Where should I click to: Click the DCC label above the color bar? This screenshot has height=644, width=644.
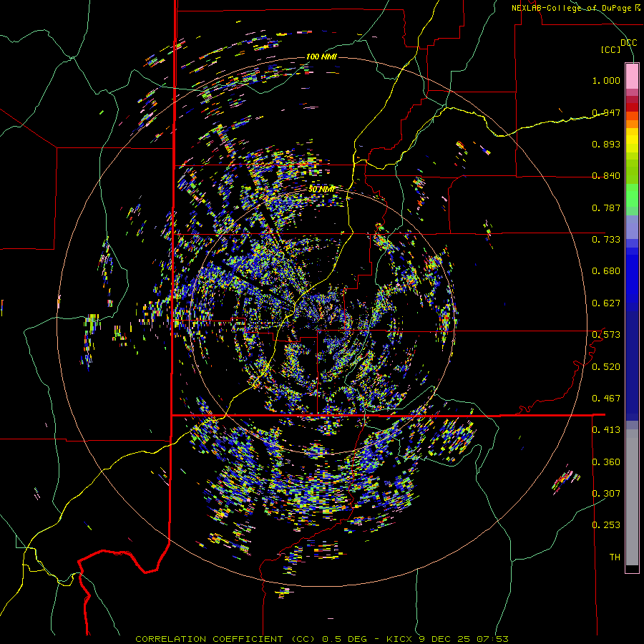pyautogui.click(x=628, y=43)
